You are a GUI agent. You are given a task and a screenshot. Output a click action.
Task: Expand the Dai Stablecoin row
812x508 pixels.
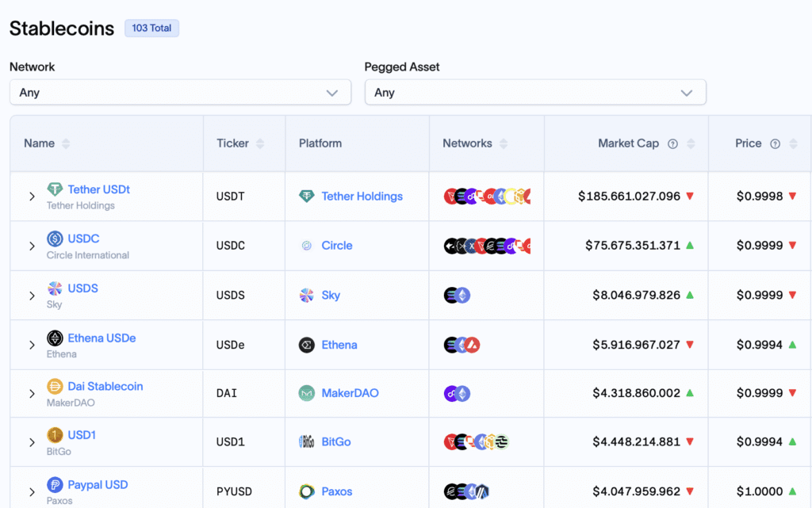[x=32, y=394]
